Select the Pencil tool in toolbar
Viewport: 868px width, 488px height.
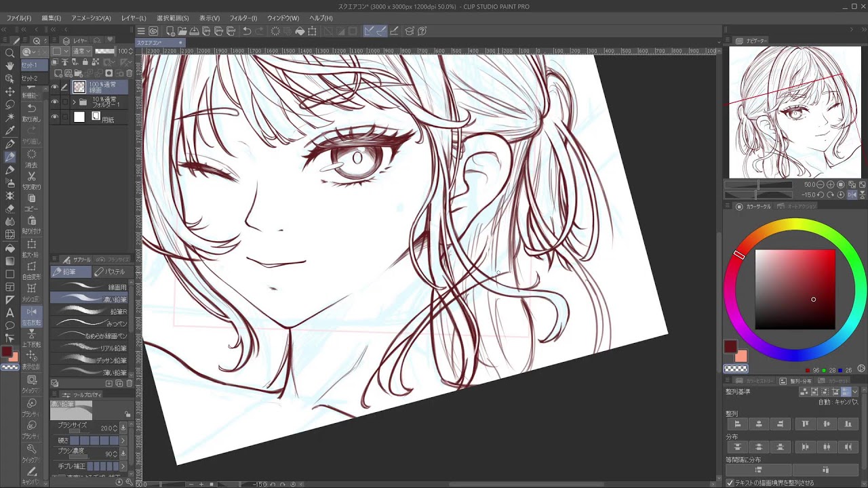point(9,157)
